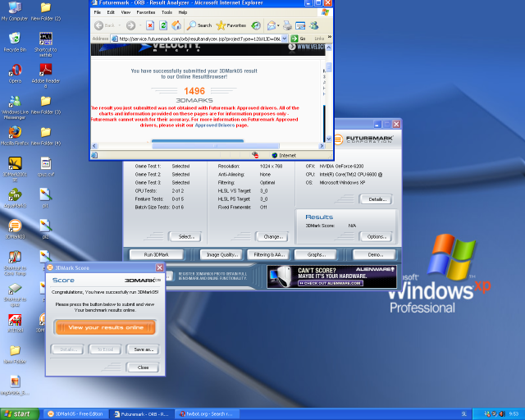Click Change button under settings

[x=272, y=237]
